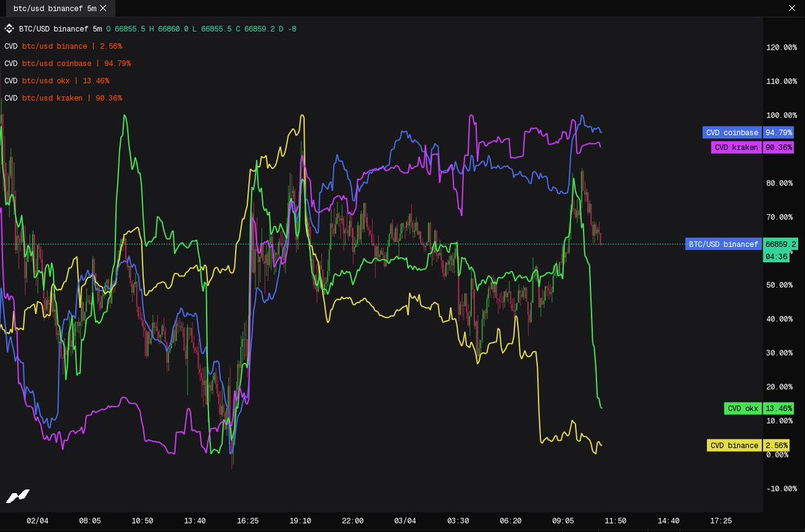Click the 30.00% axis label
The height and width of the screenshot is (532, 805).
[x=781, y=353]
